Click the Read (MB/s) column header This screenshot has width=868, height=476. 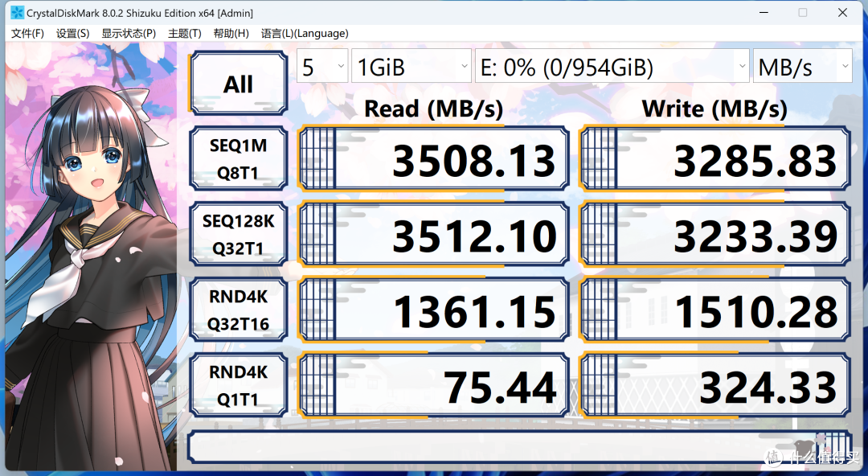(433, 109)
